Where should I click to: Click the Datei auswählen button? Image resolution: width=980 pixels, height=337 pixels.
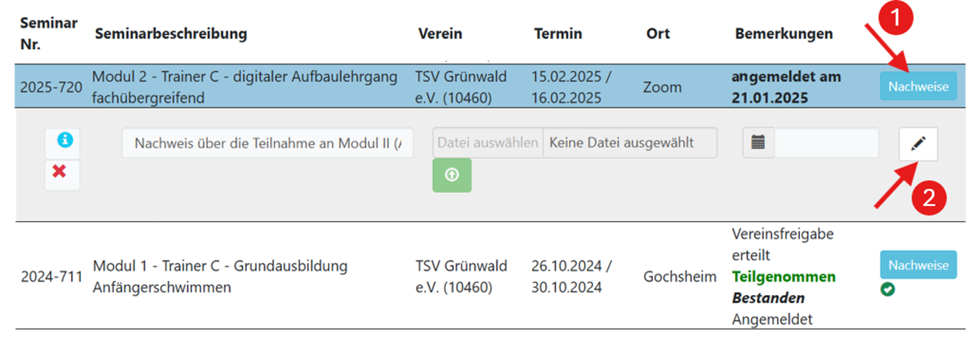(487, 142)
